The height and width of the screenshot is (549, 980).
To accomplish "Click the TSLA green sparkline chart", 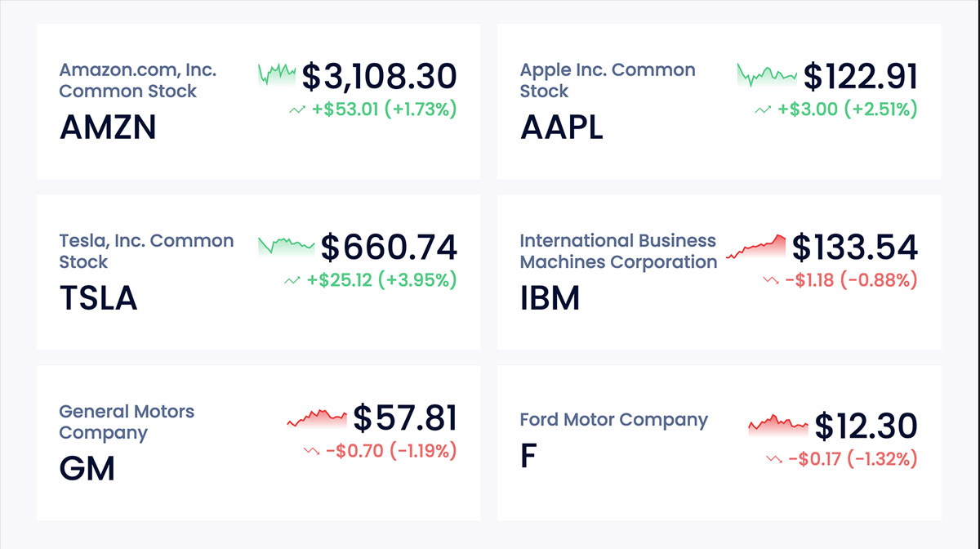I will click(286, 246).
